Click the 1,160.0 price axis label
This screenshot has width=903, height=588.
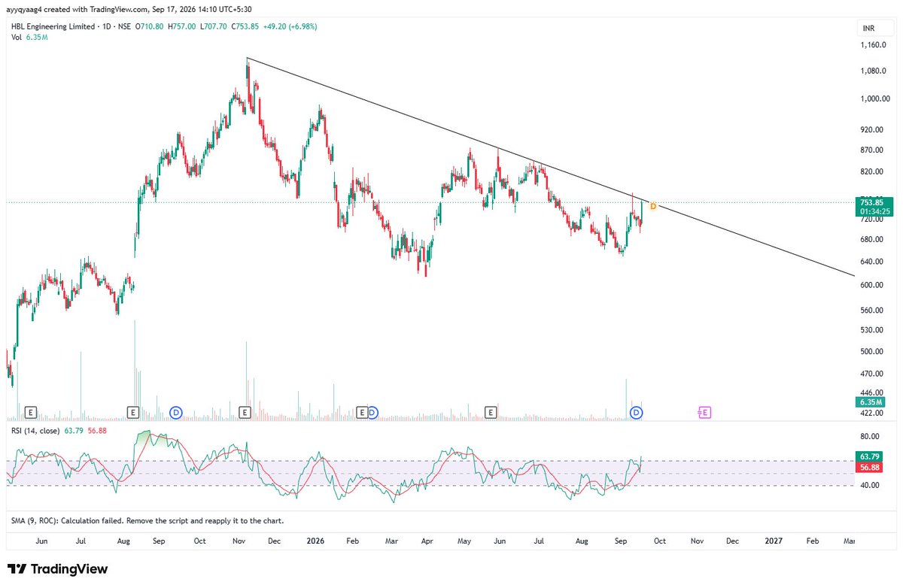coord(874,45)
